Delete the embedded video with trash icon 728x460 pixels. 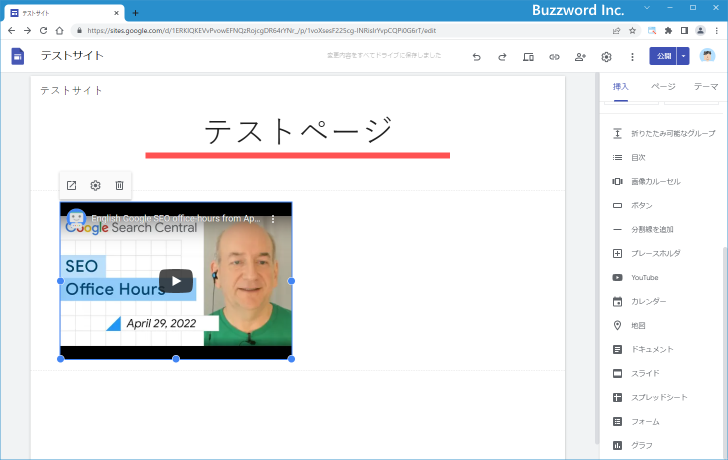pyautogui.click(x=119, y=186)
